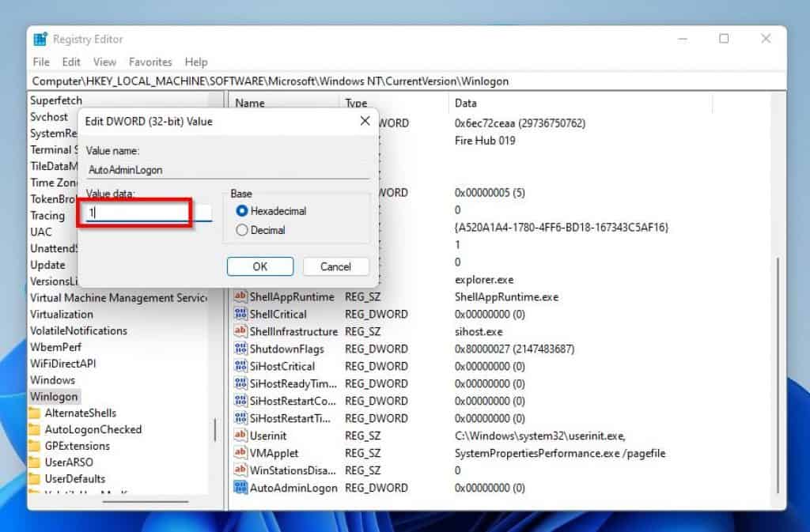Click the ShutdownFlags DWORD value icon
The height and width of the screenshot is (532, 810).
(240, 349)
